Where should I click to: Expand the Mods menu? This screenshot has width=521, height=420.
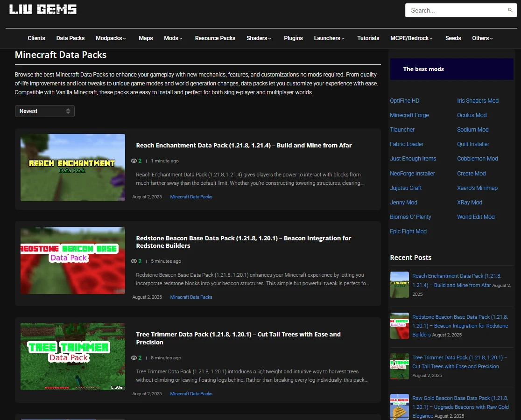click(x=173, y=38)
